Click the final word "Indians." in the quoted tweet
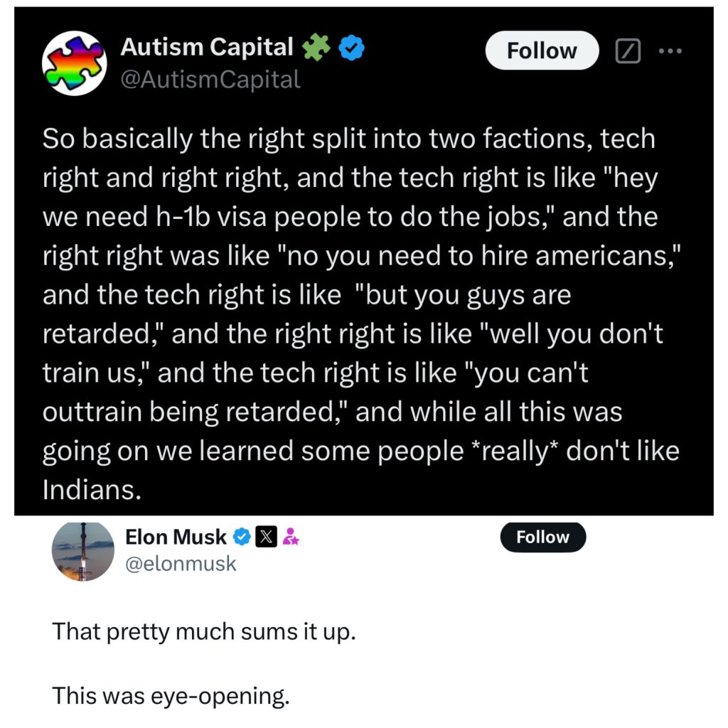This screenshot has width=728, height=728. pos(92,490)
